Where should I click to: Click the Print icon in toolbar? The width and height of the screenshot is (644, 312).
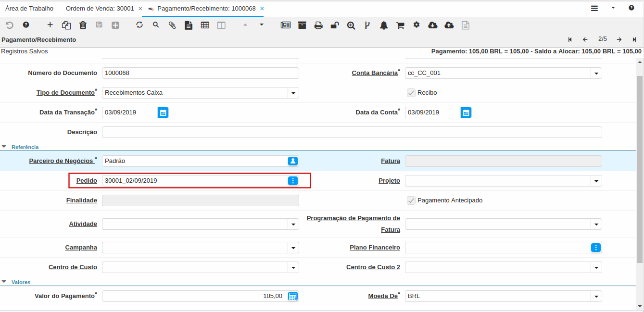click(318, 25)
